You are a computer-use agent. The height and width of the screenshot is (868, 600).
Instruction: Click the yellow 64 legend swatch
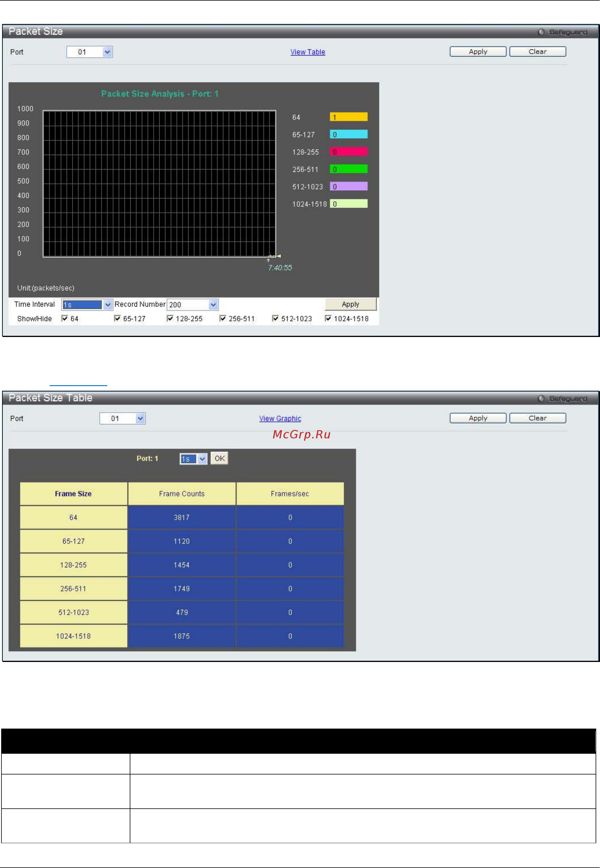point(348,117)
